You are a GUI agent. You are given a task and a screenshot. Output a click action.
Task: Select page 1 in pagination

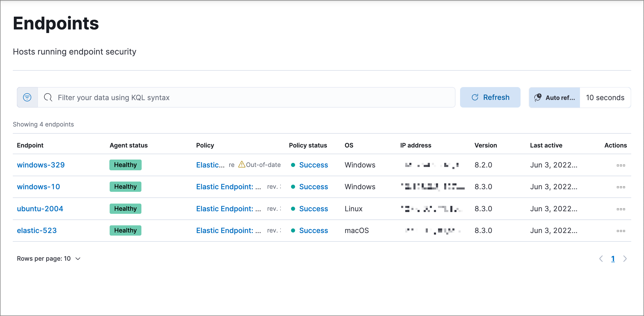613,259
